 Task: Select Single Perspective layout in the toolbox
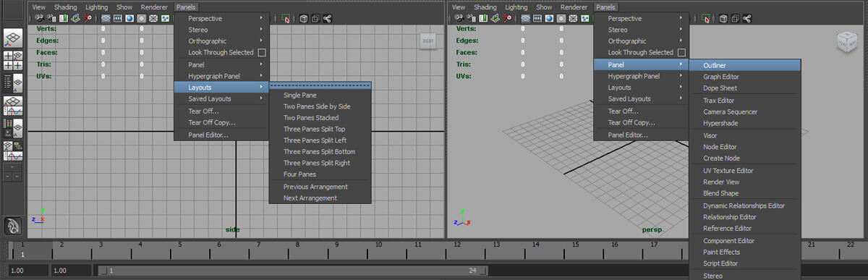[x=13, y=38]
